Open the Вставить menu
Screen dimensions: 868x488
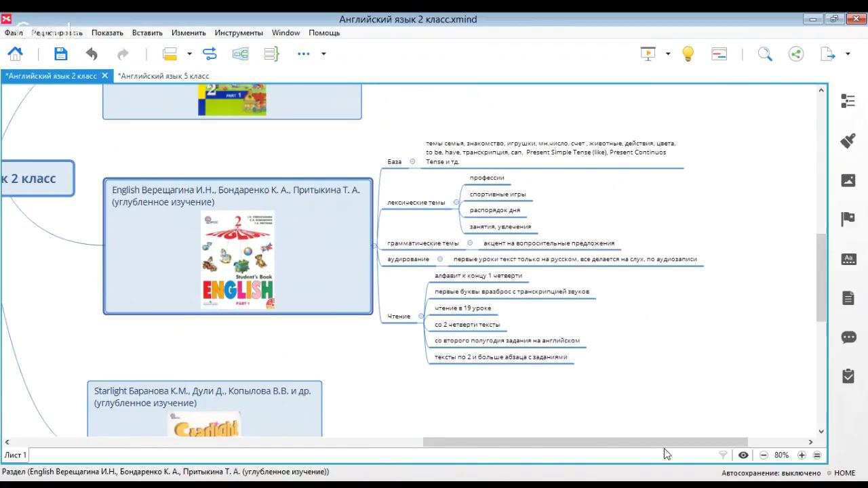[x=147, y=33]
